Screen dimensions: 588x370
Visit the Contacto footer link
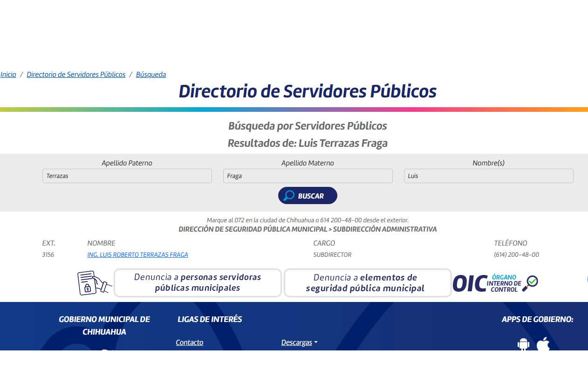pyautogui.click(x=189, y=343)
